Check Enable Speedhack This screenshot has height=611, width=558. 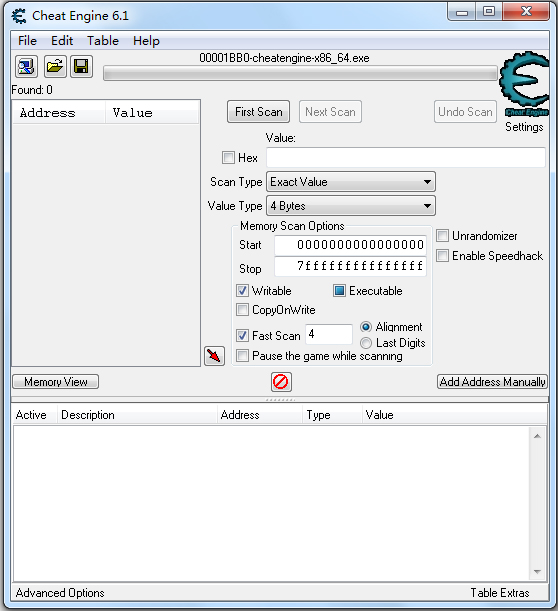pyautogui.click(x=442, y=256)
